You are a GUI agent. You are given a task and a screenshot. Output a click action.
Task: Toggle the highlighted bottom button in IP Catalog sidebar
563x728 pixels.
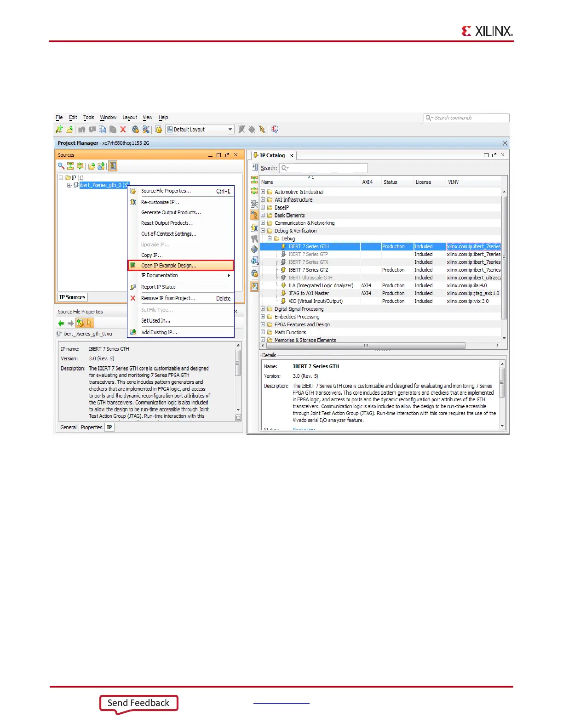point(254,286)
